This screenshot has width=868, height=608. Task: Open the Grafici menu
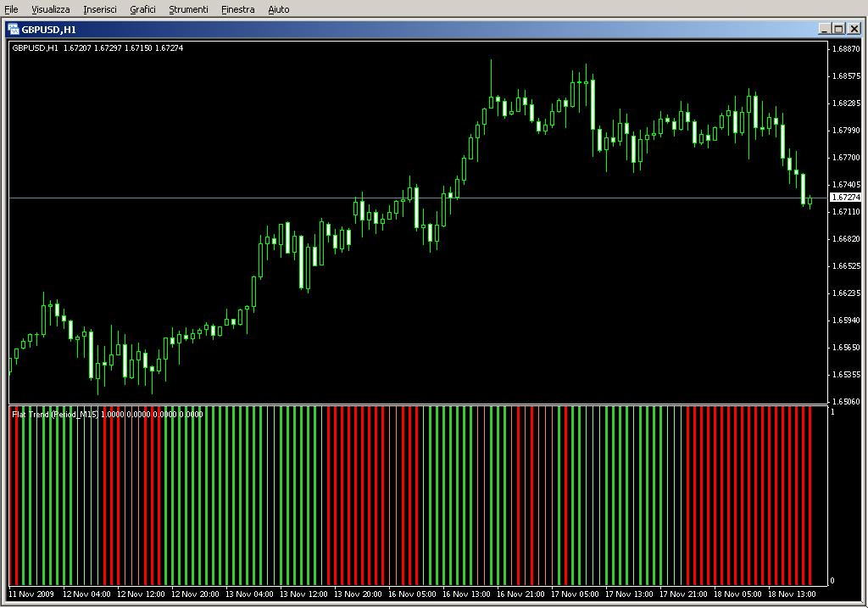142,9
